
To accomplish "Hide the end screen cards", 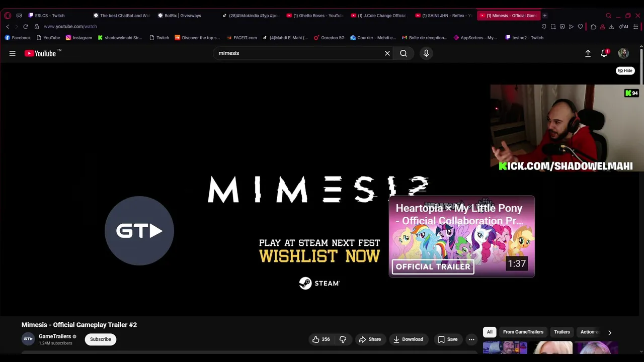I will tap(625, 71).
